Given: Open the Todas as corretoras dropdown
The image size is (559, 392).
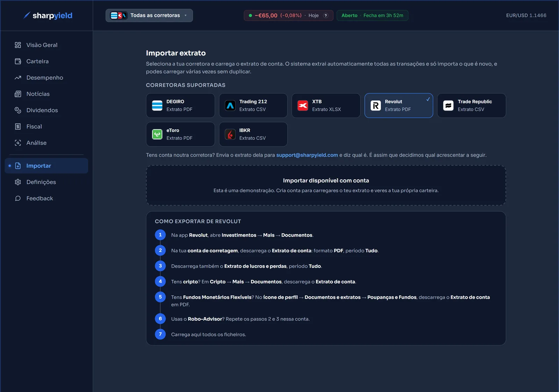Looking at the screenshot, I should [x=149, y=15].
